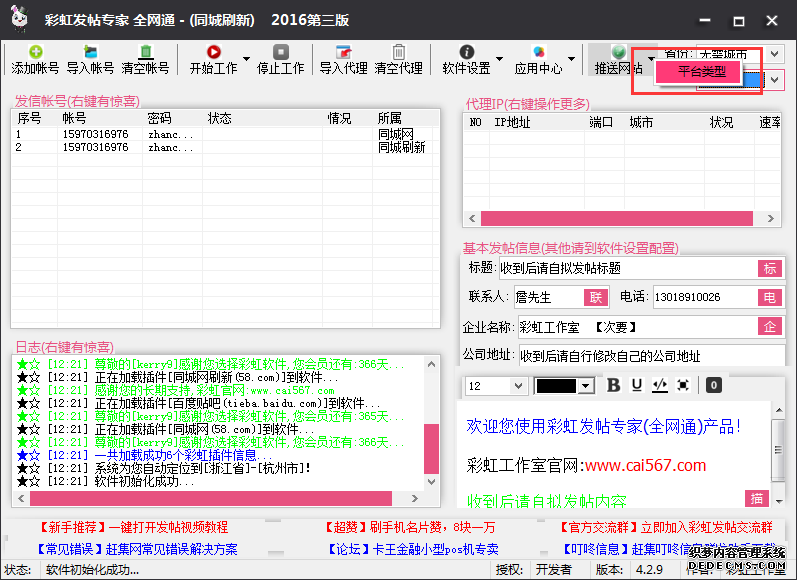
Task: Click the 清空帐号 clear accounts trash icon
Action: 146,52
